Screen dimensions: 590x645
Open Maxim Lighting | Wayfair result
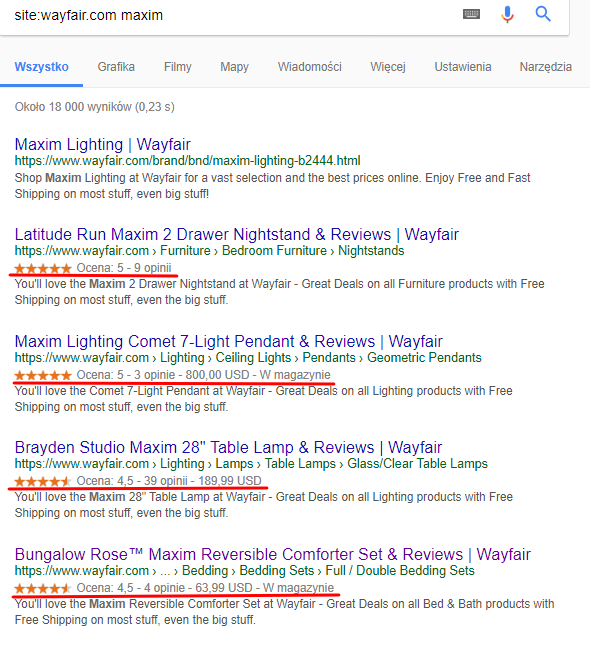[102, 144]
